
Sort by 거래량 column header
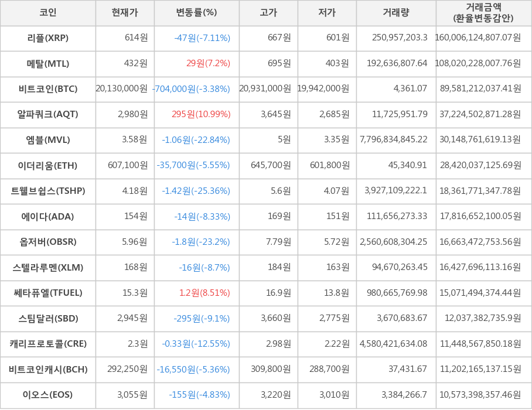pos(396,13)
